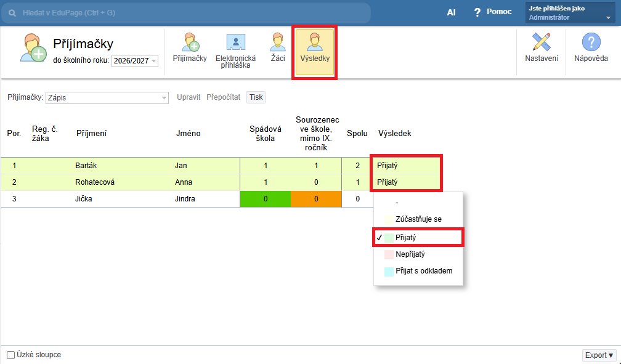This screenshot has height=364, width=621.
Task: Open the Přijímačky toolbar icon
Action: pos(189,48)
